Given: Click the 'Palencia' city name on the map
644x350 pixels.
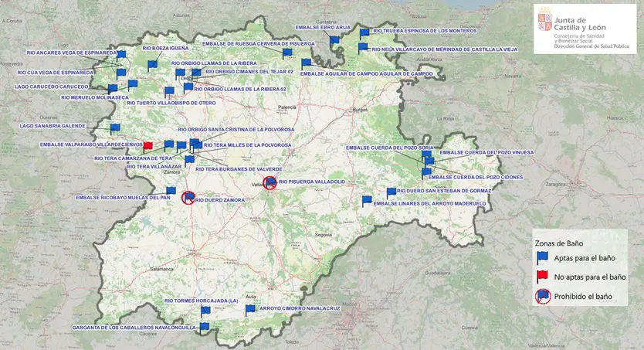Looking at the screenshot, I should point(287,107).
